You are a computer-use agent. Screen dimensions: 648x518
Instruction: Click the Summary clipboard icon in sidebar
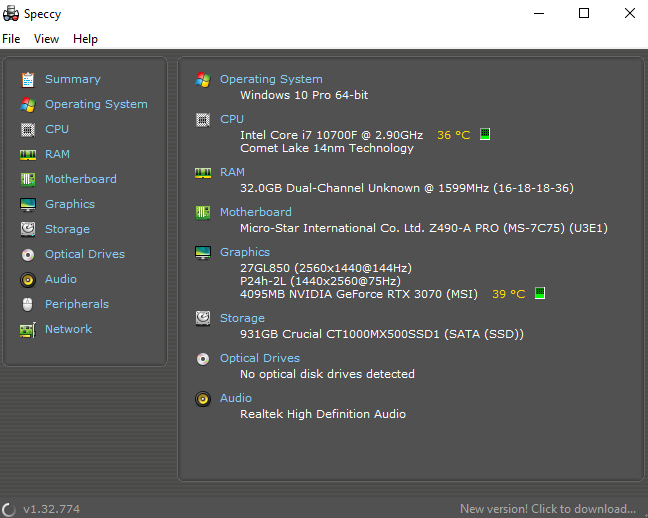coord(28,79)
